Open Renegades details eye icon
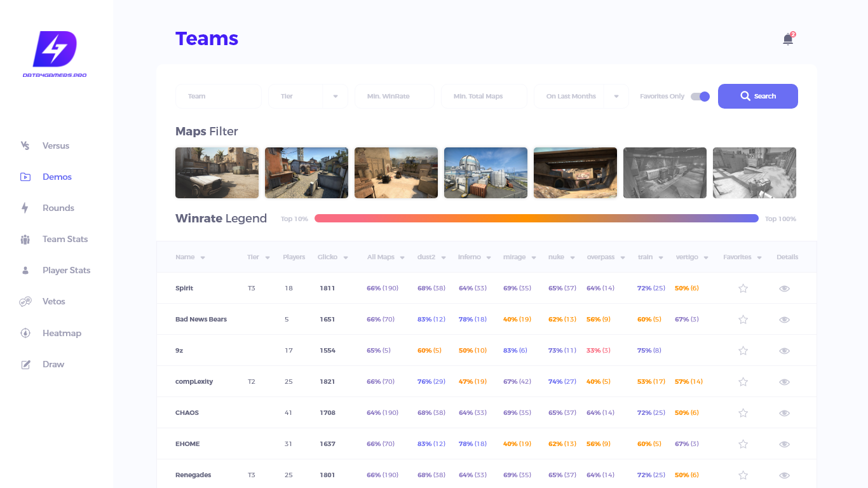Image resolution: width=868 pixels, height=488 pixels. [784, 475]
